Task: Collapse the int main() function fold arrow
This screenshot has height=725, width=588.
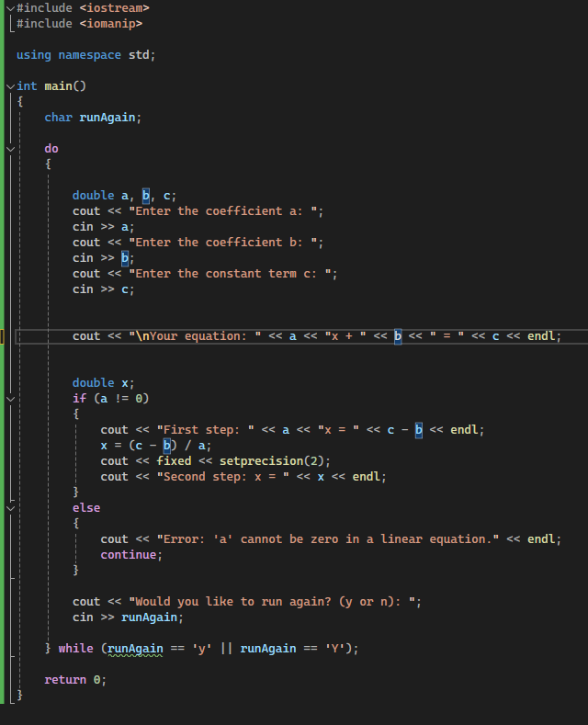Action: (x=11, y=86)
